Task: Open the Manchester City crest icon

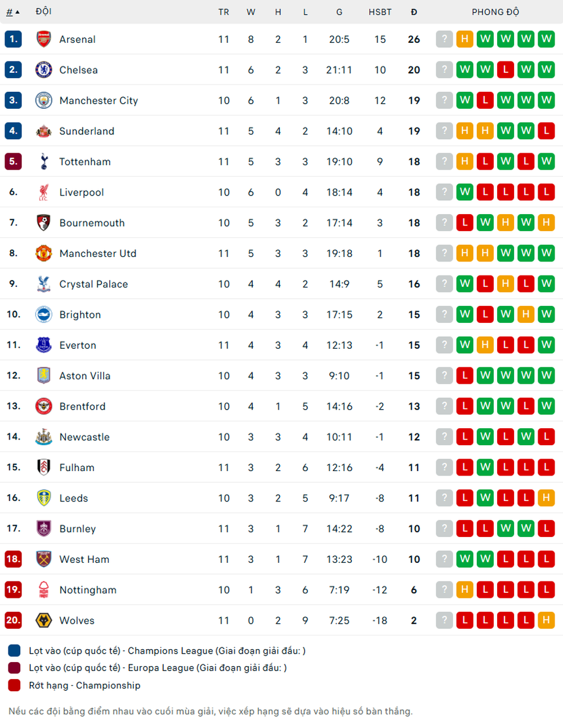Action: (43, 100)
